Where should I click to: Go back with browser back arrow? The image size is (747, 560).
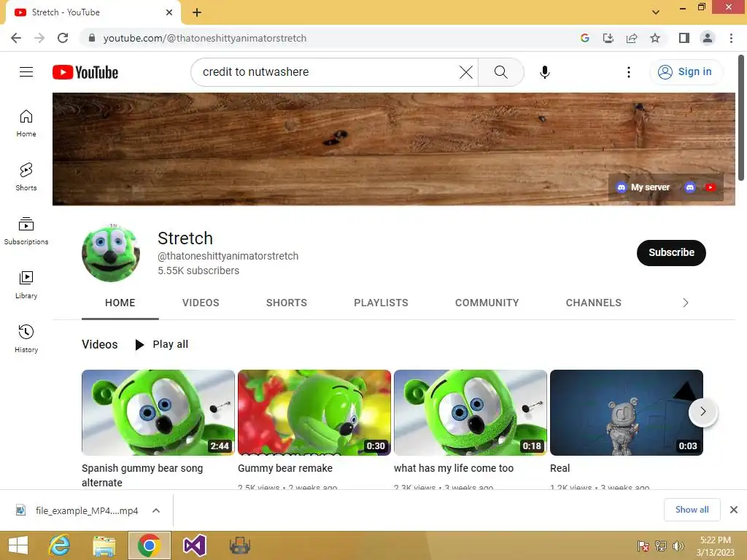(16, 38)
